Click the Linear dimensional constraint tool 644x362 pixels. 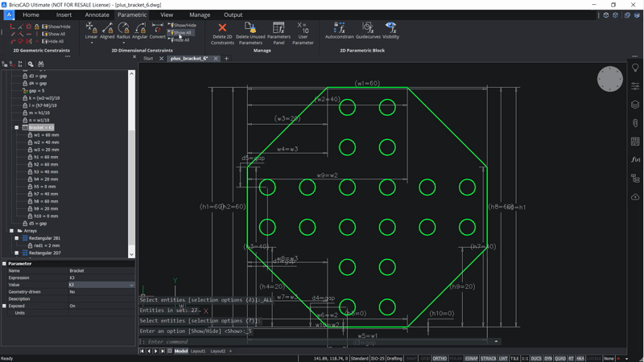pyautogui.click(x=91, y=31)
